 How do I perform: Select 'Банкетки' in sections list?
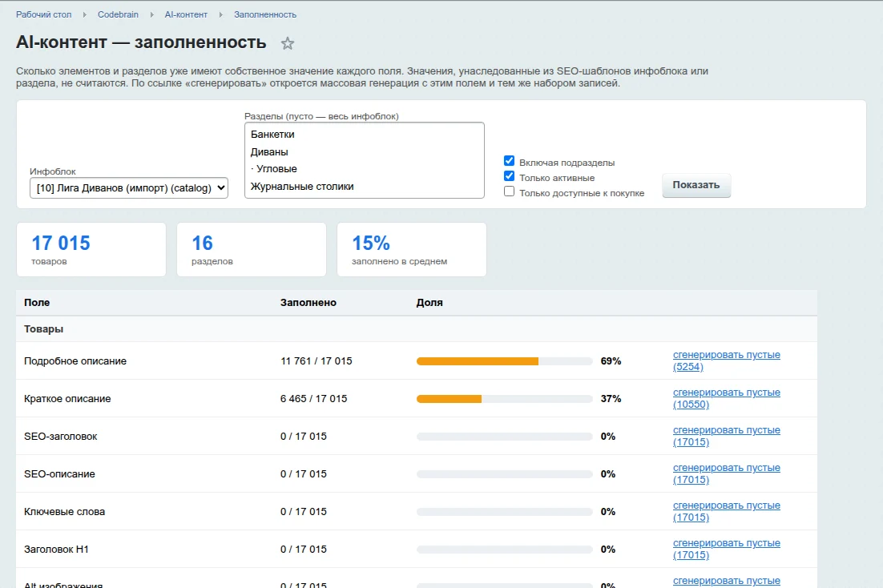pos(364,135)
